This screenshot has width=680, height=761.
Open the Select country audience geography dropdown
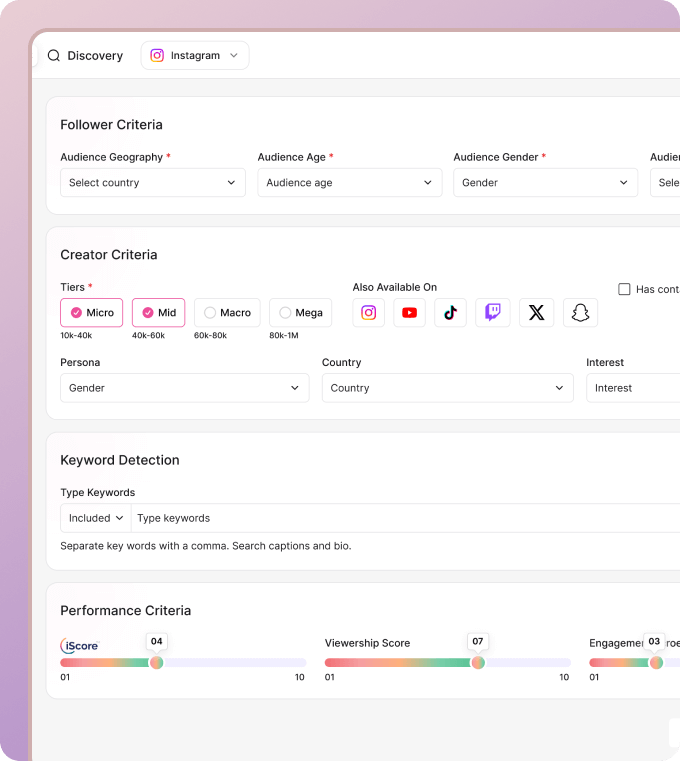pos(153,182)
